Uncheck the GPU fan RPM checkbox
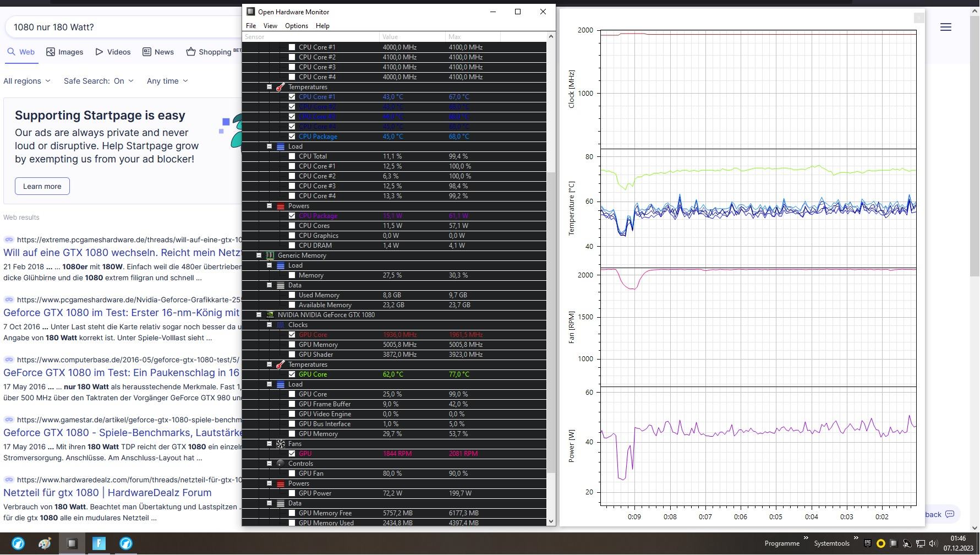Screen dimensions: 980x555 292,454
